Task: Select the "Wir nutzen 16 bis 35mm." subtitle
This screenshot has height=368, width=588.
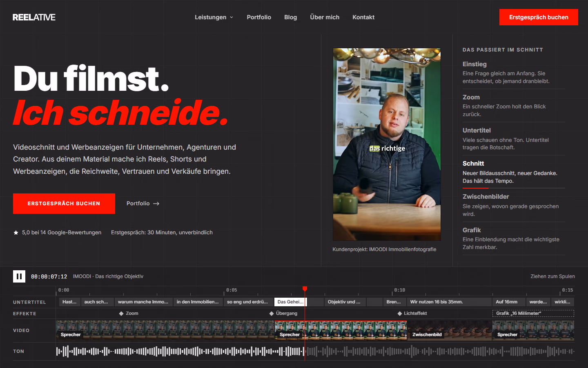Action: [x=449, y=302]
